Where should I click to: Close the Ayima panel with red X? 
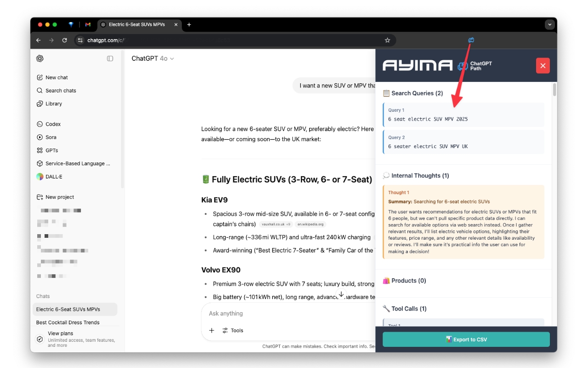coord(543,66)
